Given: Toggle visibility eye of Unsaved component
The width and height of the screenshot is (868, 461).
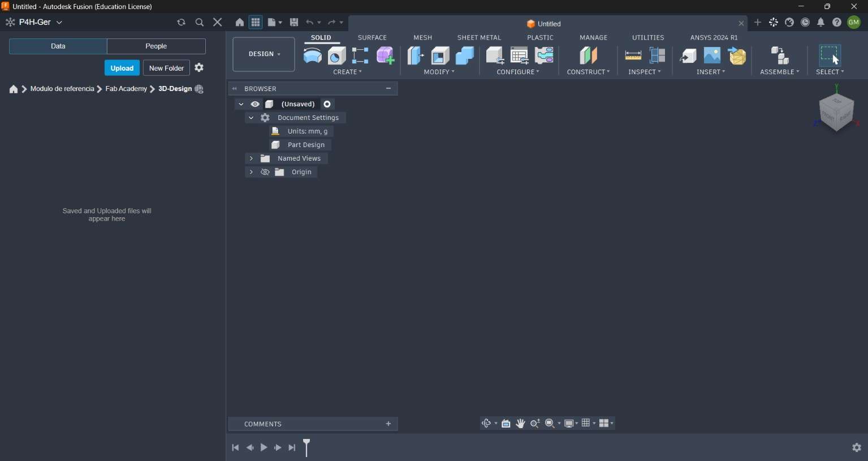Looking at the screenshot, I should coord(255,104).
